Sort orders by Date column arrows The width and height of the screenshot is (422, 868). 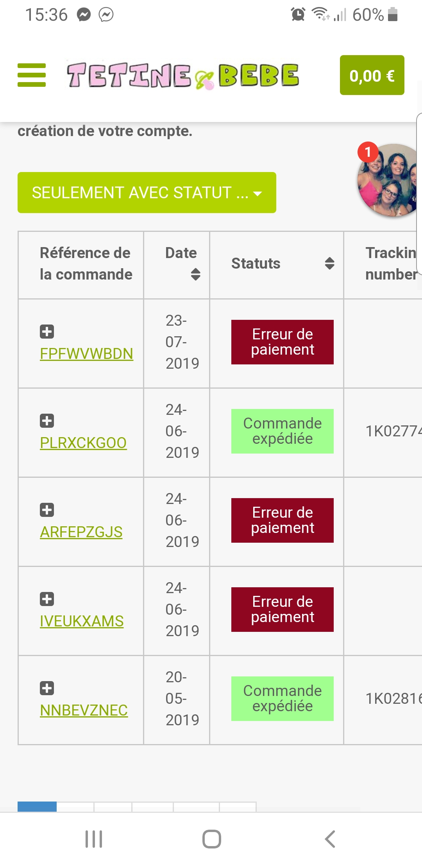tap(195, 274)
